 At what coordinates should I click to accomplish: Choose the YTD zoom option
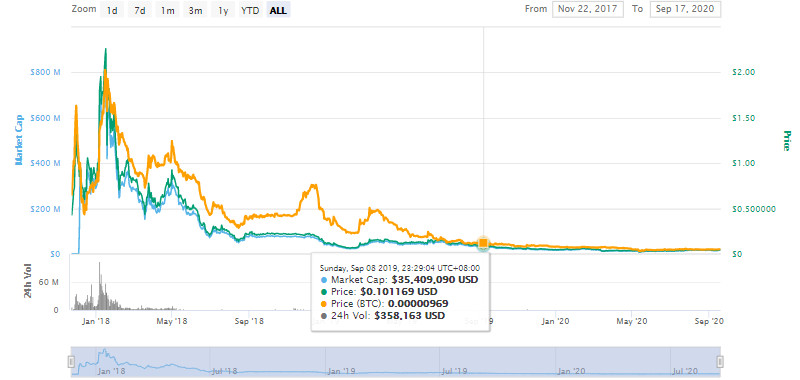coord(251,10)
